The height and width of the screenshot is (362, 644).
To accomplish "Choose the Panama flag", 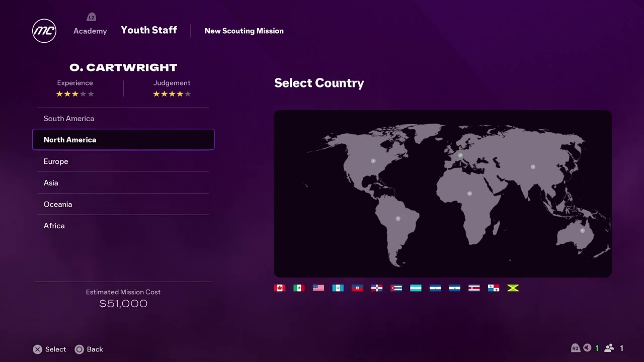I will (x=494, y=288).
